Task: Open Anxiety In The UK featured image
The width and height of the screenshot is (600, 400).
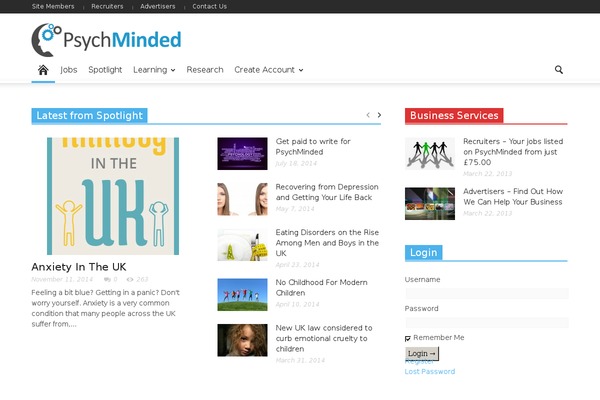Action: (113, 196)
